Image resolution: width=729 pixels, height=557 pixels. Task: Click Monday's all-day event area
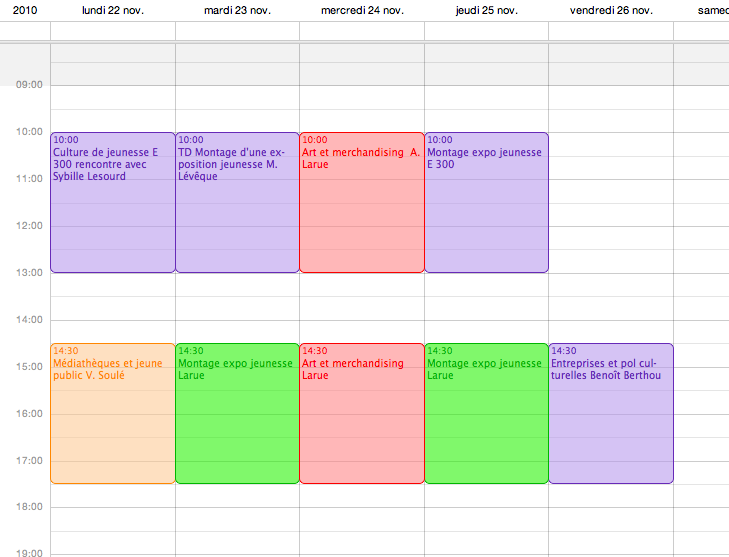tap(112, 31)
